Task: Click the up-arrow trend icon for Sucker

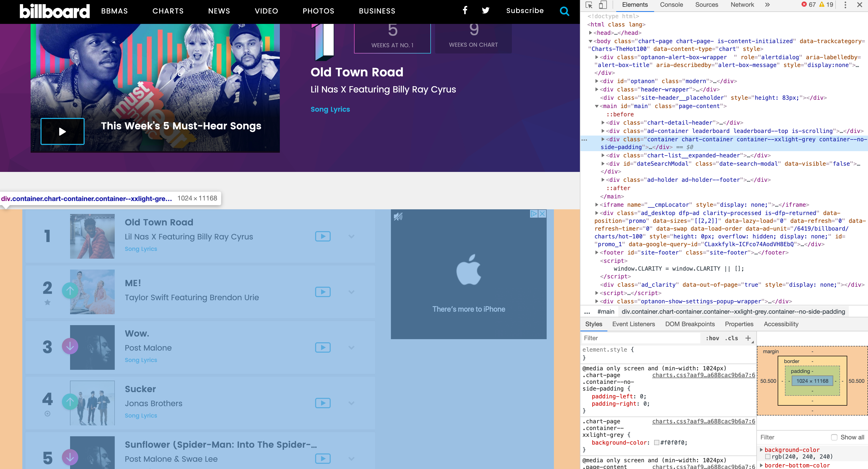Action: 70,401
